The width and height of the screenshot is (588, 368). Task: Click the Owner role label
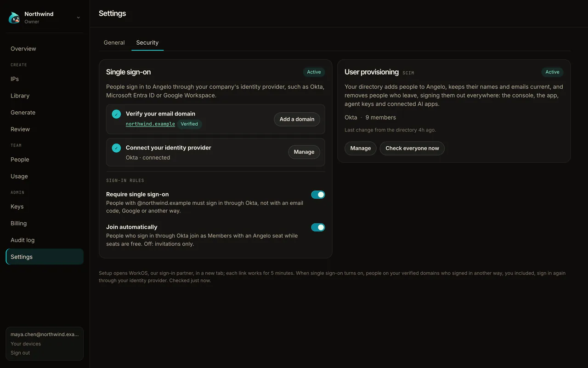32,22
